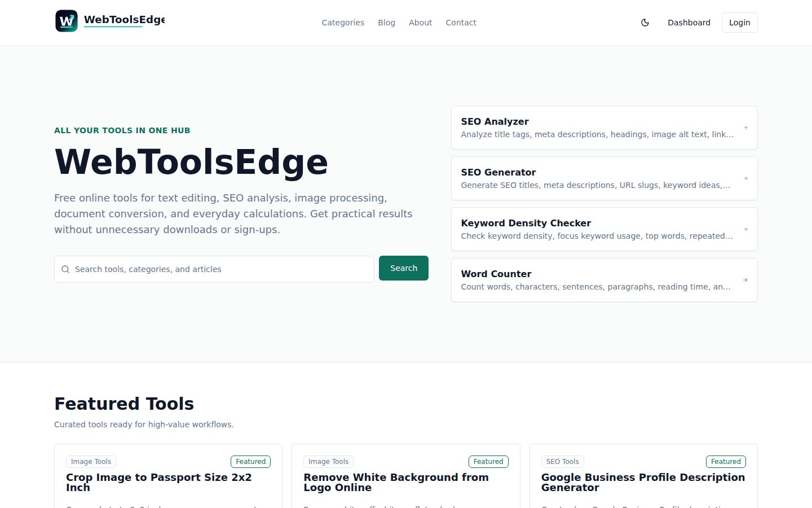Open the SEO Generator tool title

coord(498,172)
